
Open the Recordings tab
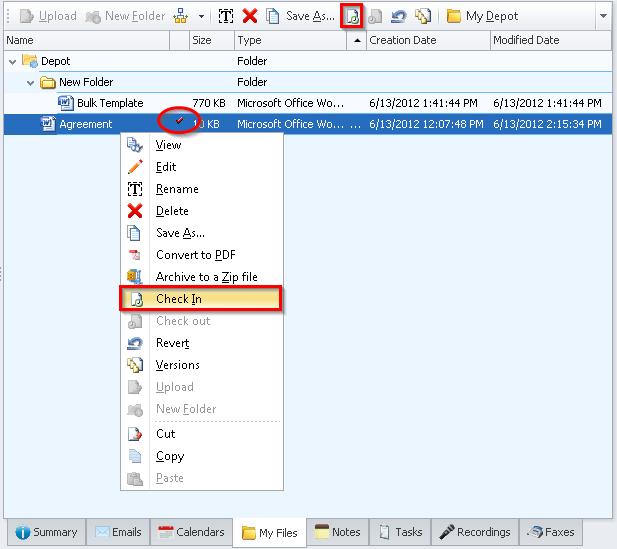click(x=475, y=532)
